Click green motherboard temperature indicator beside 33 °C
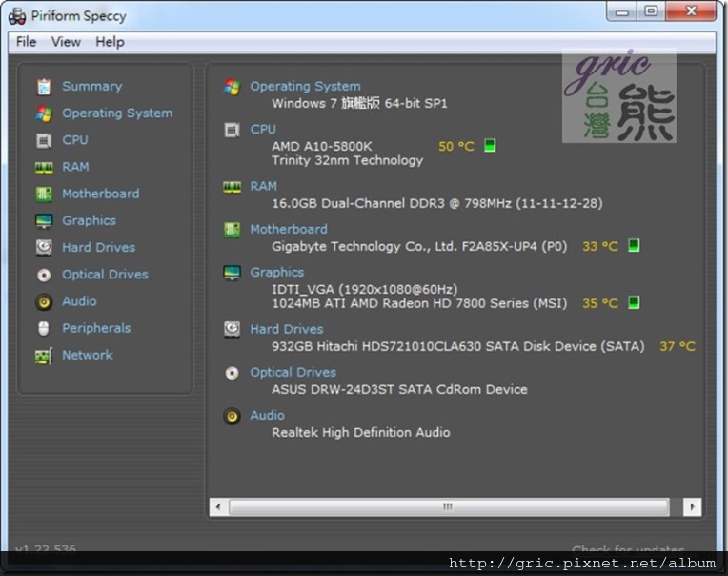The width and height of the screenshot is (728, 576). (x=634, y=245)
